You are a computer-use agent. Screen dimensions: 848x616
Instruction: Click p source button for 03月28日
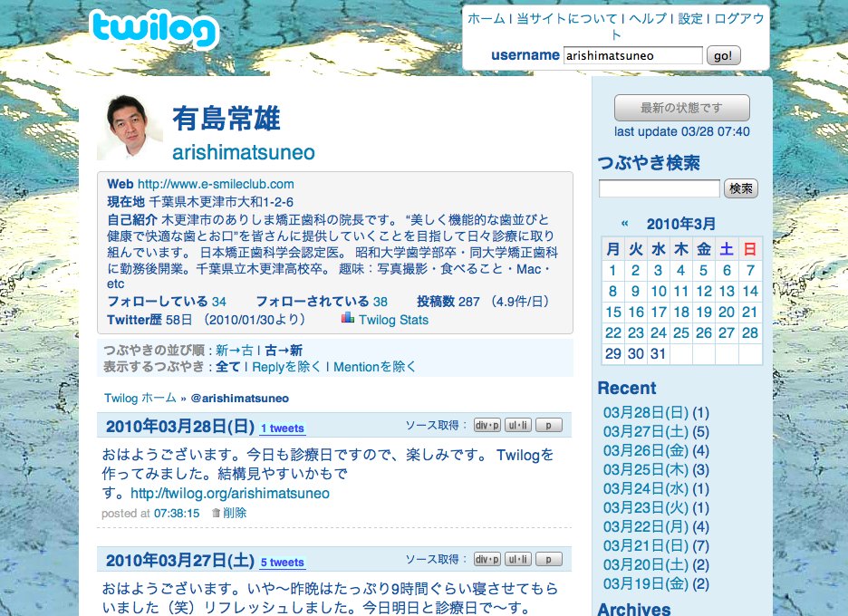[x=549, y=425]
